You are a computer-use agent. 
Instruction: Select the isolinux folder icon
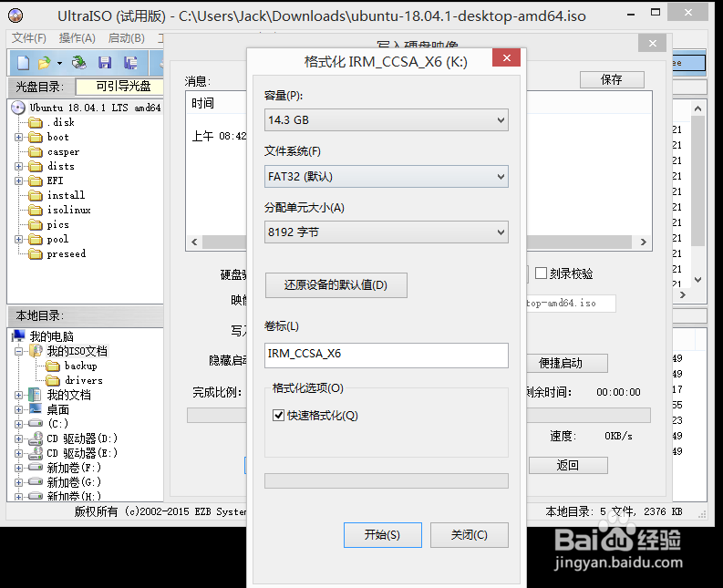pos(35,211)
